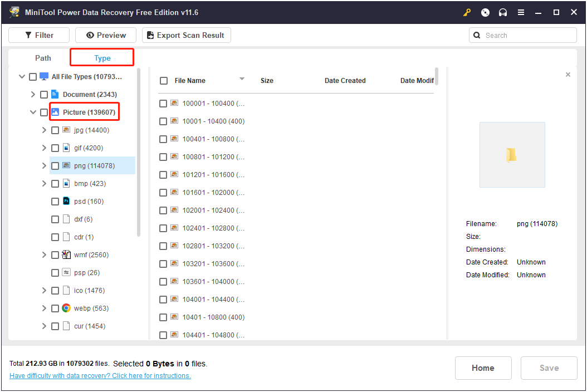Tick the jpg (14400) checkbox

point(55,130)
